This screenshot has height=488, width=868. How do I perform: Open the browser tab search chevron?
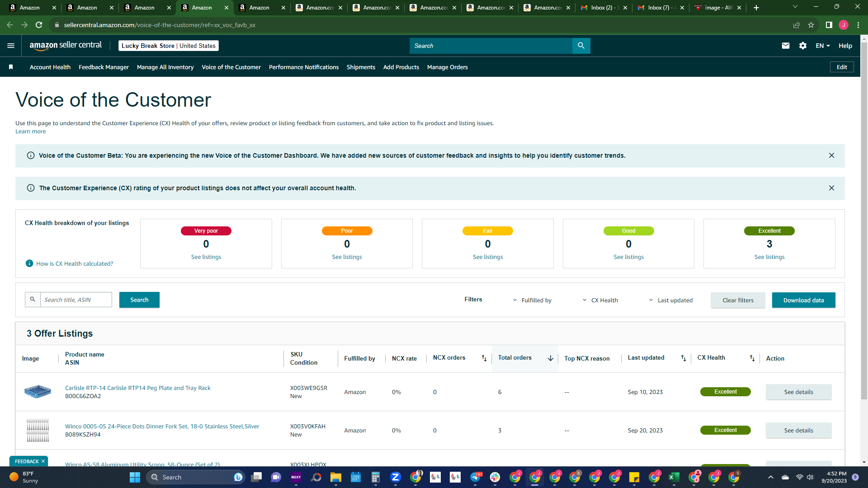tap(795, 7)
